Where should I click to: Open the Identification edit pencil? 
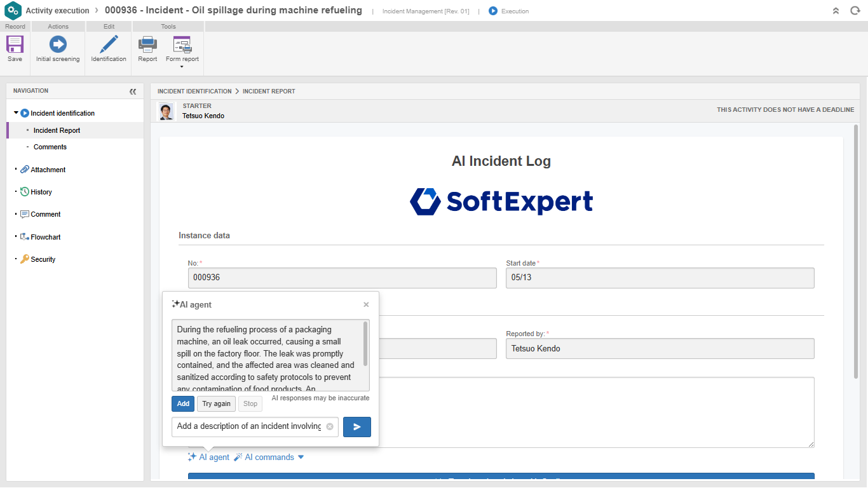(109, 44)
